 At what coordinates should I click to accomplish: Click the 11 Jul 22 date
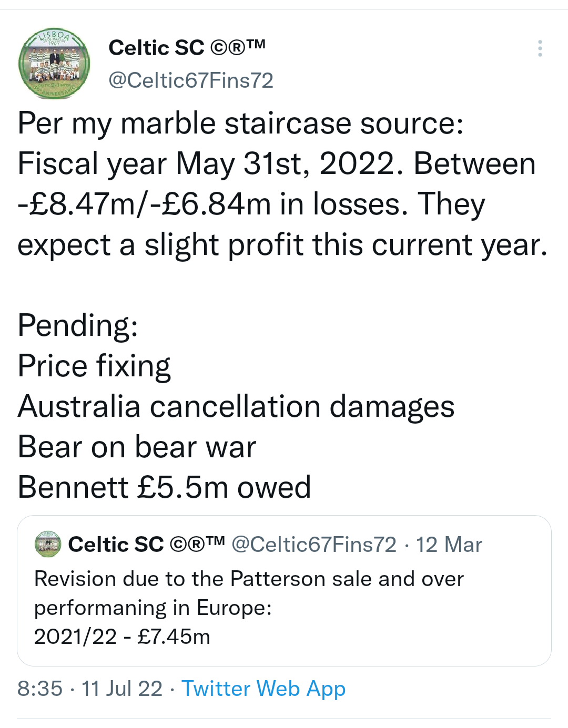tap(122, 689)
